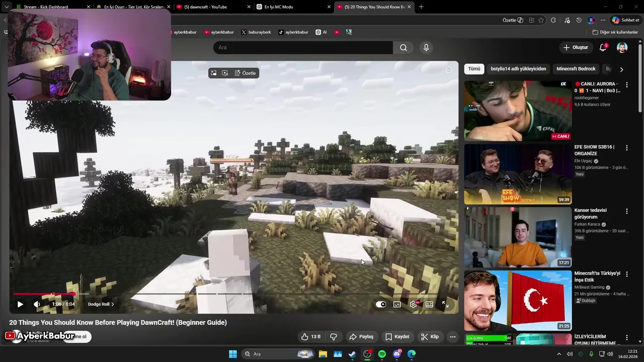The height and width of the screenshot is (362, 644).
Task: Open browser extensions puzzle icon
Action: tap(553, 20)
